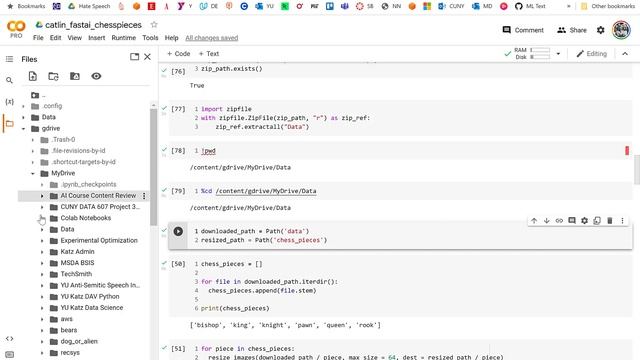Screen dimensions: 640x360
Task: Select the MSDA BSIS folder
Action: [77, 263]
